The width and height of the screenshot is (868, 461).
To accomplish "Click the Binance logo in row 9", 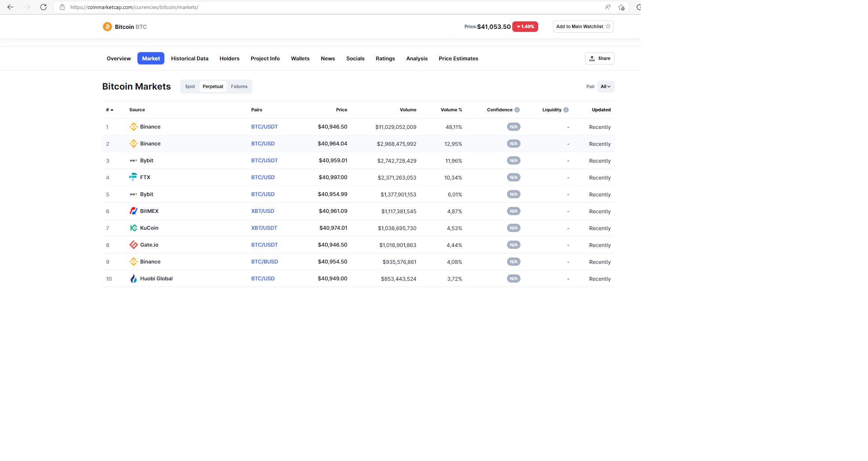I will coord(134,262).
